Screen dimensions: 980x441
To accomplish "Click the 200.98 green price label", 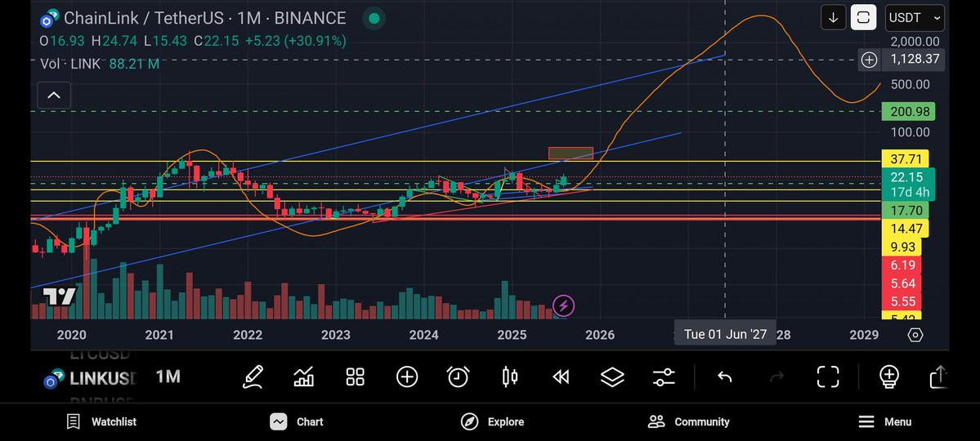I will coord(908,112).
